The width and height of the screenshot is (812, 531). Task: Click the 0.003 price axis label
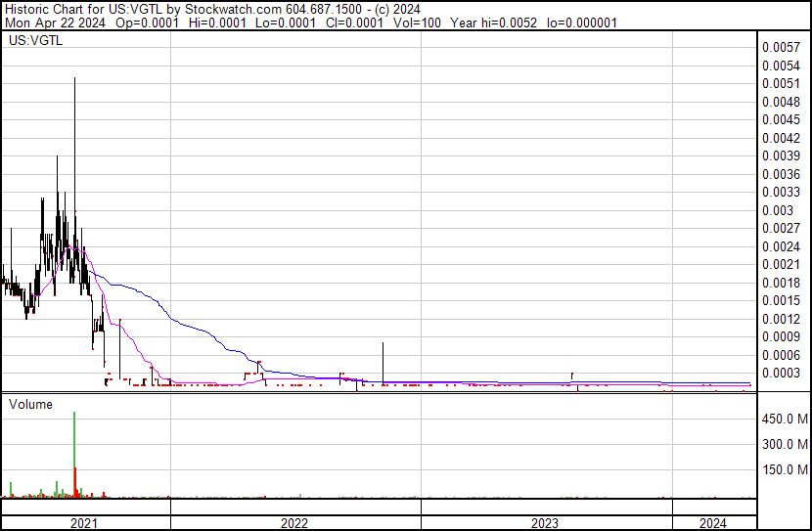tap(778, 210)
